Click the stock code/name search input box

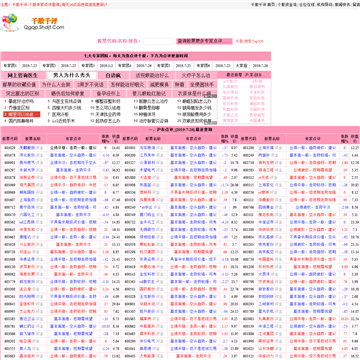[158, 41]
